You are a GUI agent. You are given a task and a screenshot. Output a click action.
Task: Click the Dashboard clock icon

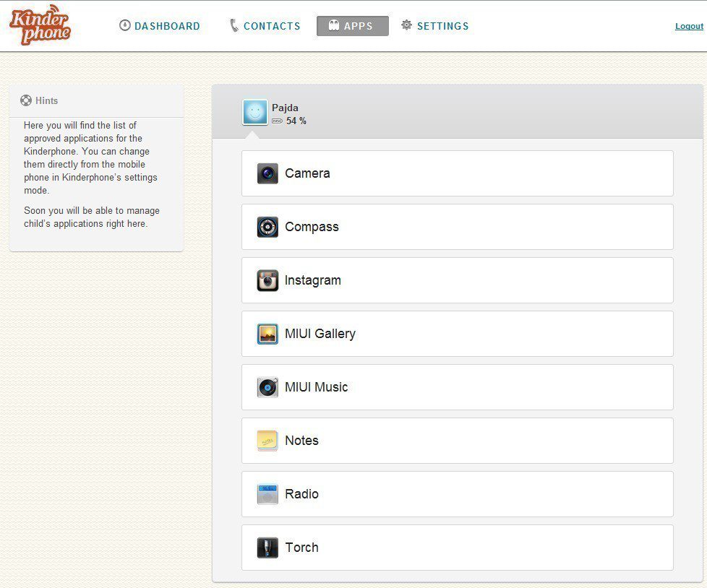coord(125,25)
